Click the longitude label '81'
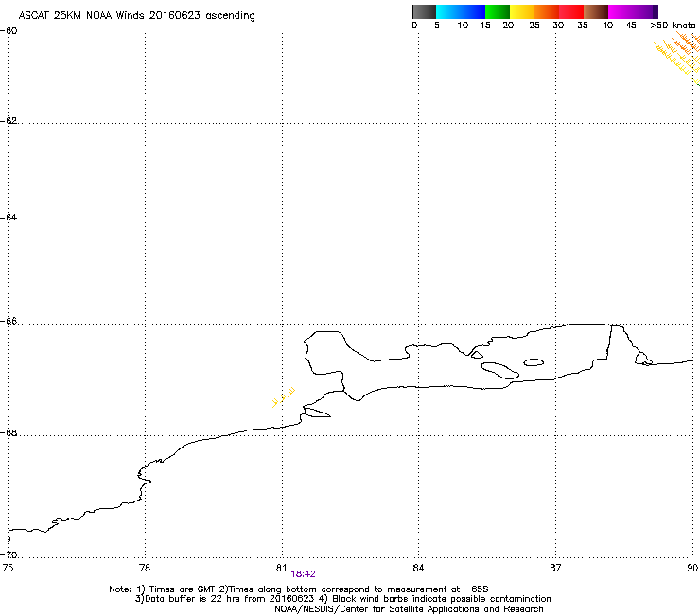700x615 pixels. click(x=281, y=568)
